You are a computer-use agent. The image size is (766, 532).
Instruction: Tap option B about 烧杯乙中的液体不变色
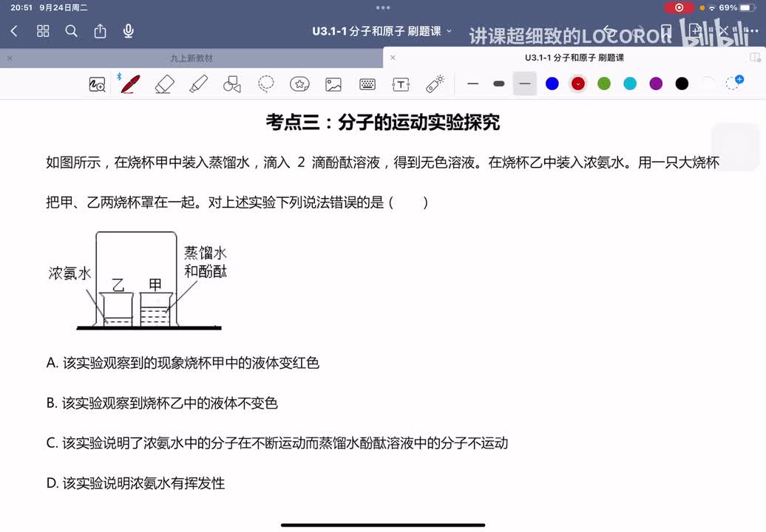click(x=162, y=403)
